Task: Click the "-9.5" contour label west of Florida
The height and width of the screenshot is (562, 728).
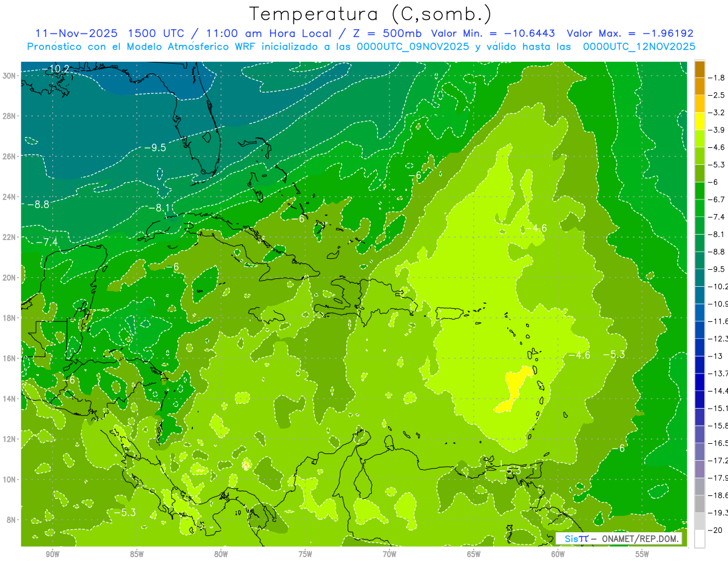Action: tap(154, 147)
